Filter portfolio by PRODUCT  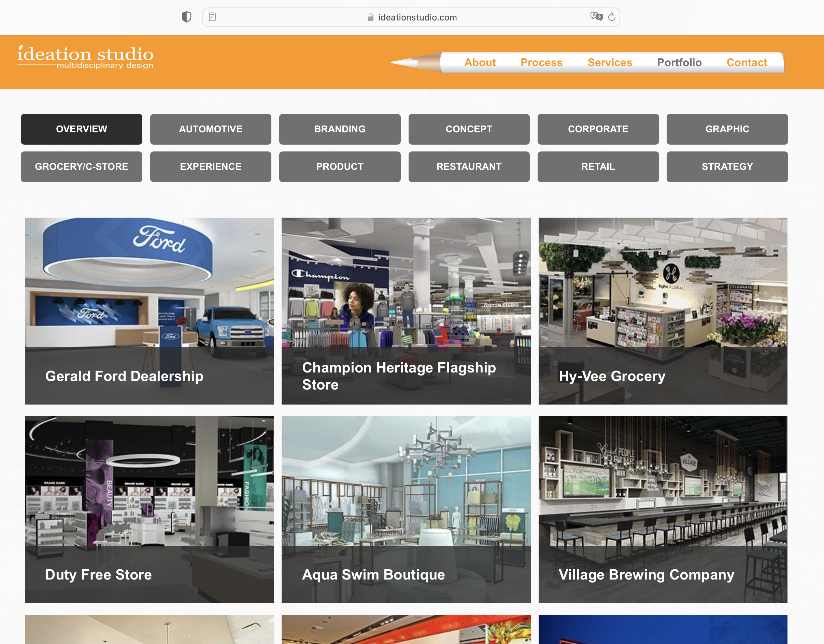point(340,167)
